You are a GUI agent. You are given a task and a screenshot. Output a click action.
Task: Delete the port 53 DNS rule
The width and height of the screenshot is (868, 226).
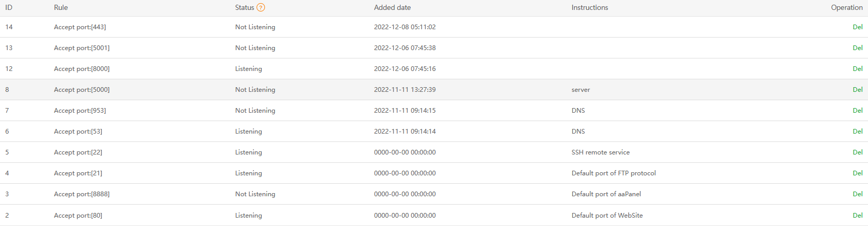(857, 132)
